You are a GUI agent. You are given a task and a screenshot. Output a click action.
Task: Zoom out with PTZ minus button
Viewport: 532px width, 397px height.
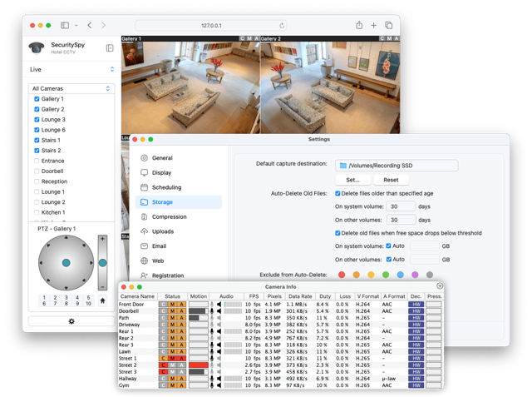(x=102, y=287)
